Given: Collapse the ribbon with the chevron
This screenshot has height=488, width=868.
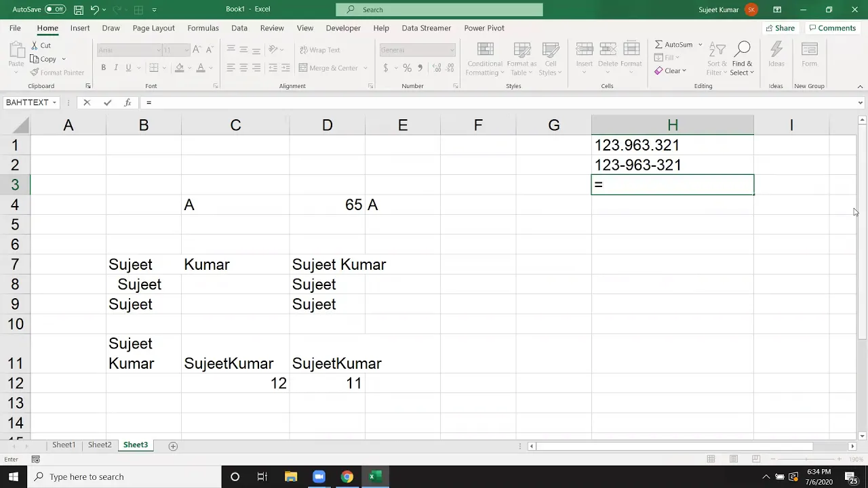Looking at the screenshot, I should [860, 86].
